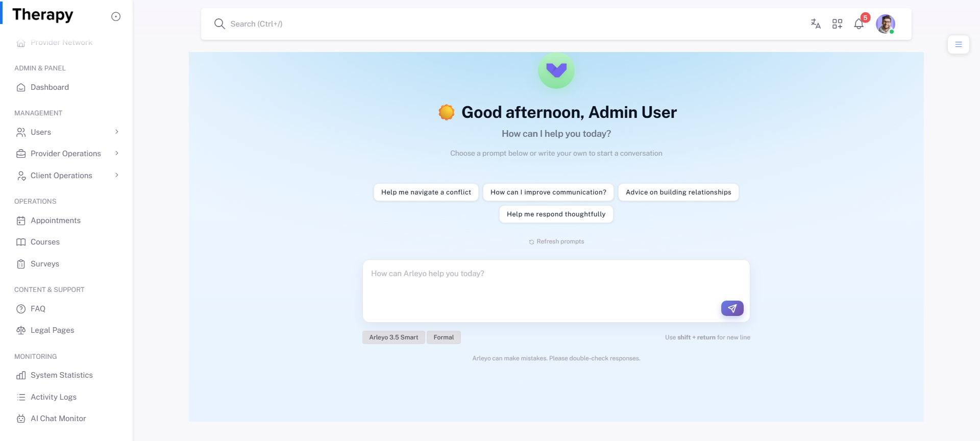Image resolution: width=980 pixels, height=441 pixels.
Task: Open the user avatar menu
Action: click(x=886, y=24)
